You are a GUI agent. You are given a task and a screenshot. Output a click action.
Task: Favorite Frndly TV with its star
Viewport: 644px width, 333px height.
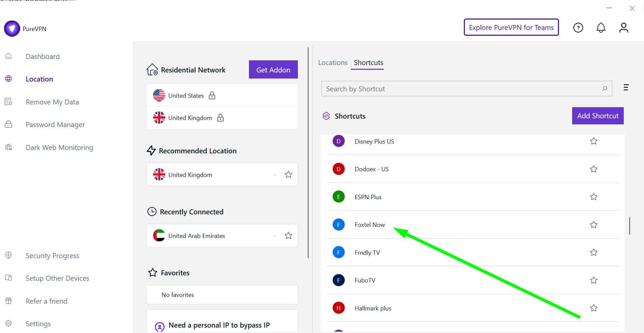click(594, 252)
